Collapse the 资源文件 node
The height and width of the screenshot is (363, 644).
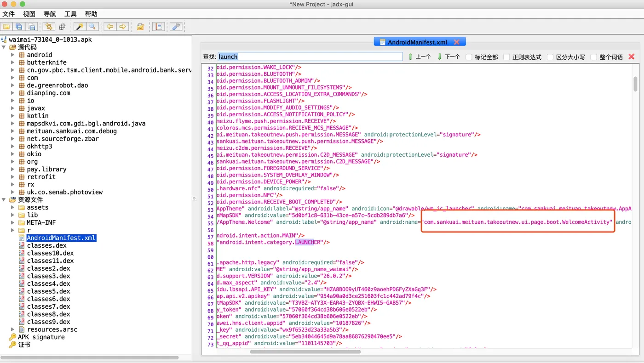(4, 200)
